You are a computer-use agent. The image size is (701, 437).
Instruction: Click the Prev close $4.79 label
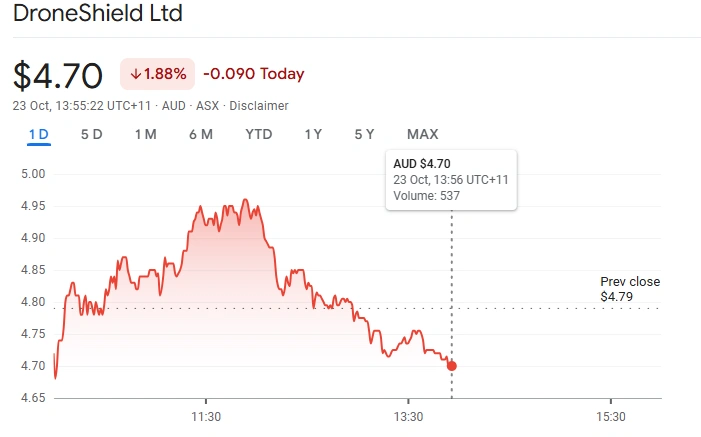(630, 289)
